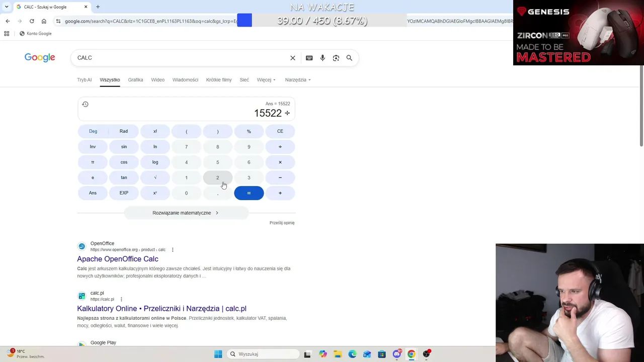
Task: Open Microsoft Store from the taskbar
Action: point(382,354)
